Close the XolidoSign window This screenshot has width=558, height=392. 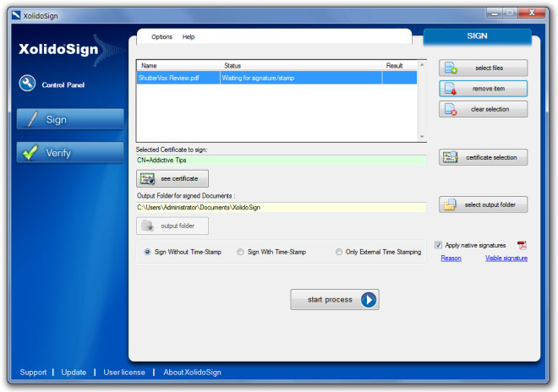click(x=532, y=13)
